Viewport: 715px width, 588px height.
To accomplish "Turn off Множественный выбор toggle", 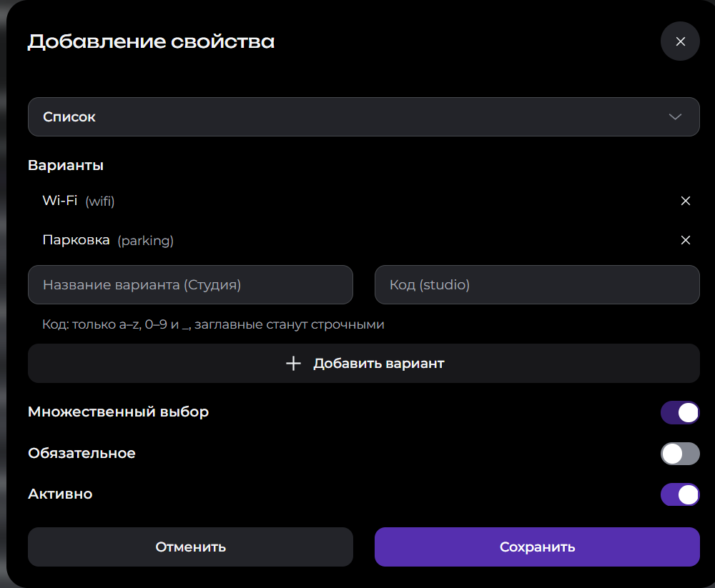I will click(x=680, y=412).
